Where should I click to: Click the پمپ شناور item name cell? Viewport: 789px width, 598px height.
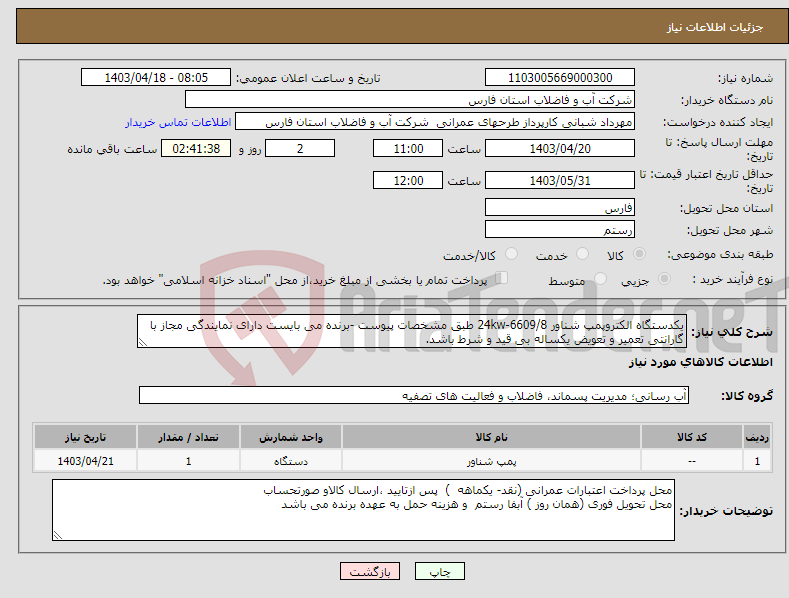(491, 461)
